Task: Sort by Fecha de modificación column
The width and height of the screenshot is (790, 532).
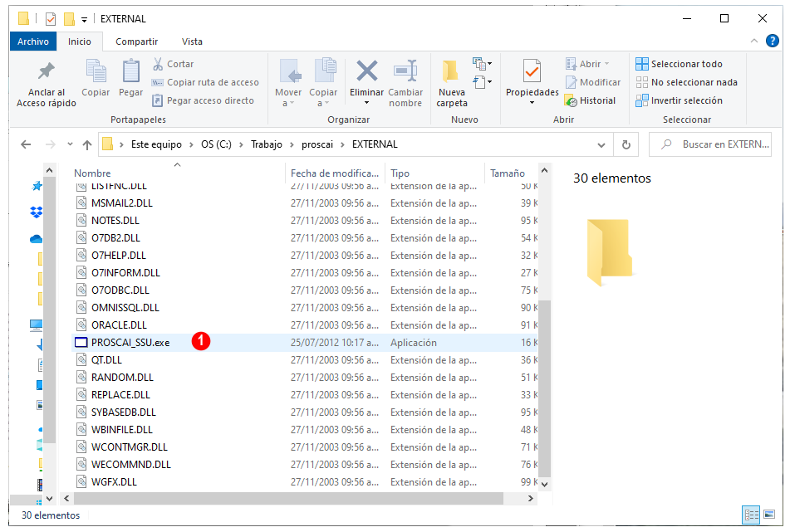Action: point(335,173)
